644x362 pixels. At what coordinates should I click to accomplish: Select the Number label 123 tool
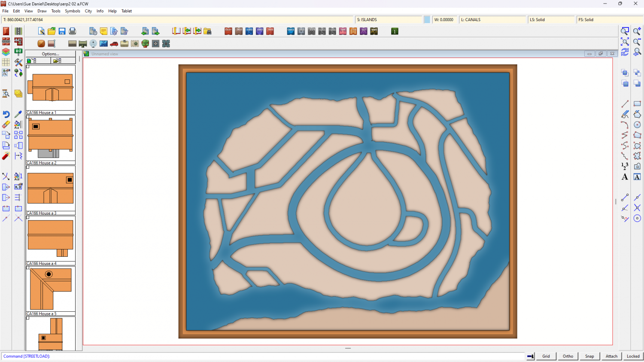pos(625,166)
